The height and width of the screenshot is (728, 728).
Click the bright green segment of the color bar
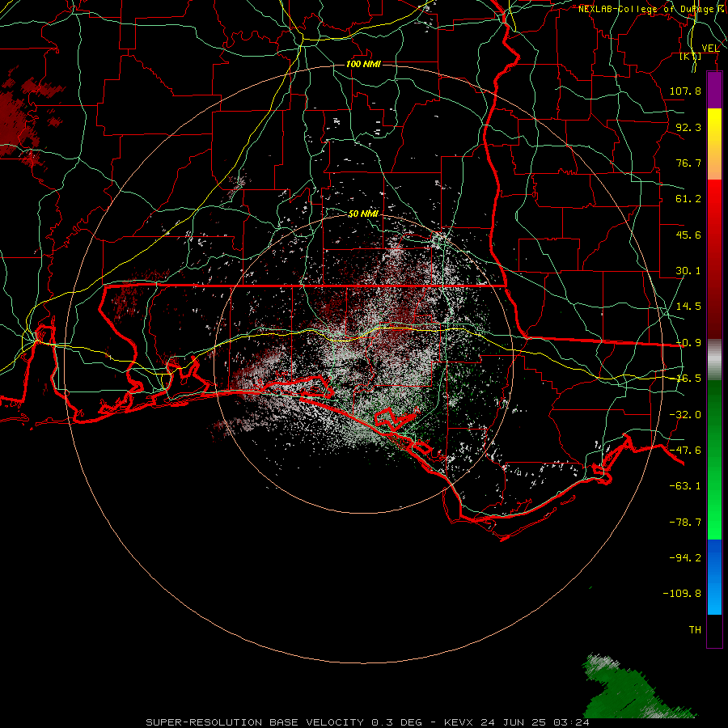point(714,459)
